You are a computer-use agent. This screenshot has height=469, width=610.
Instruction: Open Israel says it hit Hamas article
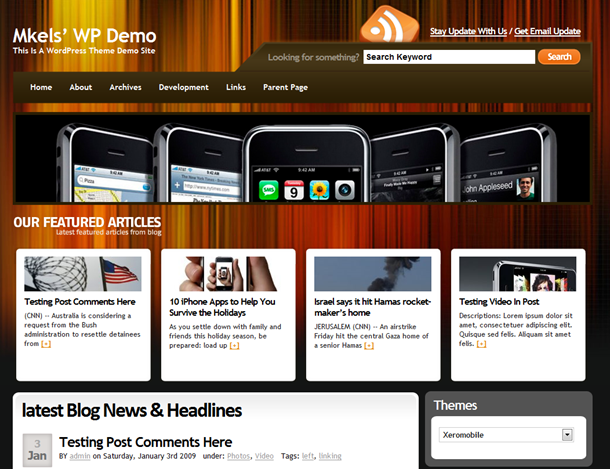point(372,307)
